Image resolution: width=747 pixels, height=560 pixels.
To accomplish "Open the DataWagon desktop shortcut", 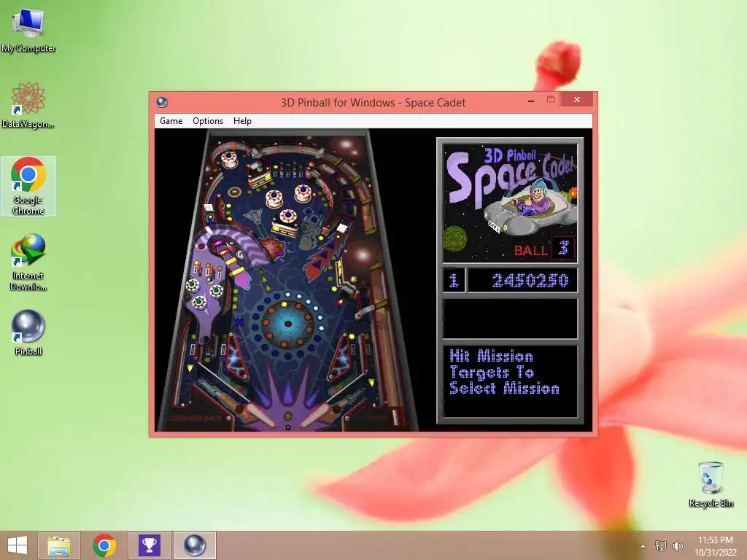I will 28,105.
